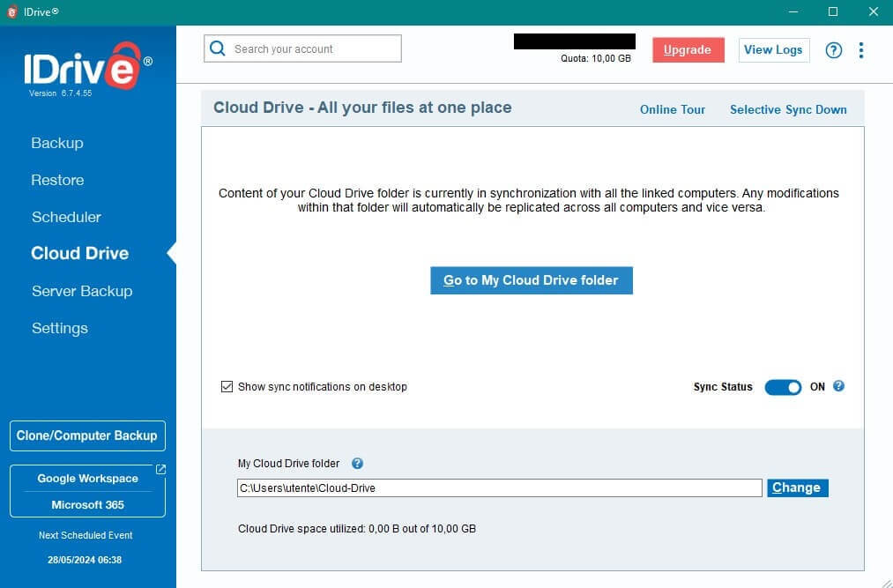Screen dimensions: 893x588
Task: Click the search magnifier icon
Action: pyautogui.click(x=218, y=48)
